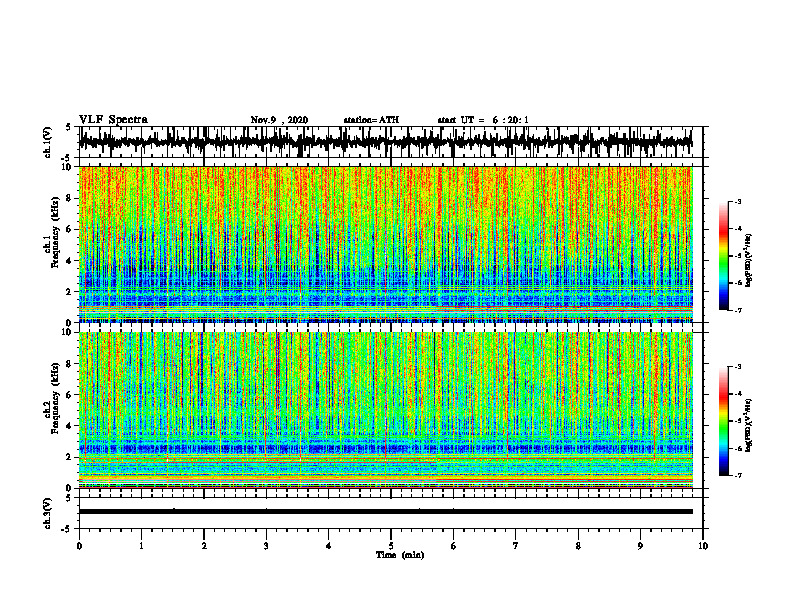The image size is (792, 612).
Task: Click the ch.1 spectrogram color bar
Action: [724, 256]
